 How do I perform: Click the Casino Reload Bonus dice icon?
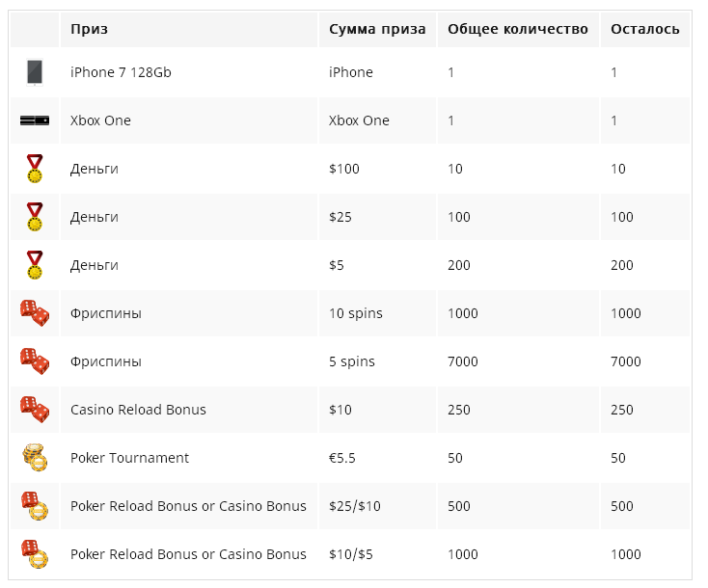coord(35,410)
